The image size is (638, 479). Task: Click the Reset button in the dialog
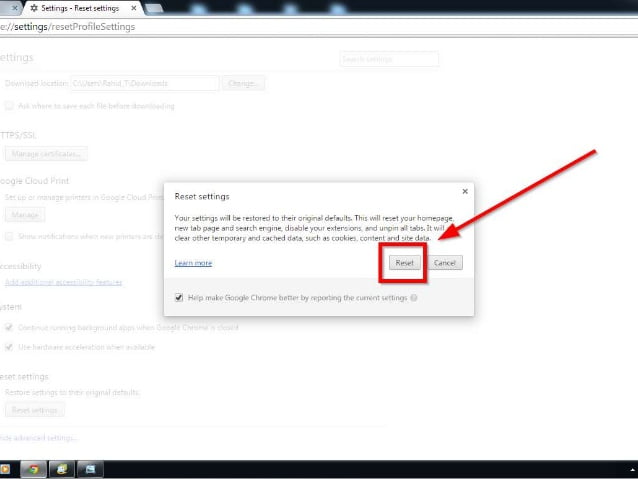pos(404,262)
